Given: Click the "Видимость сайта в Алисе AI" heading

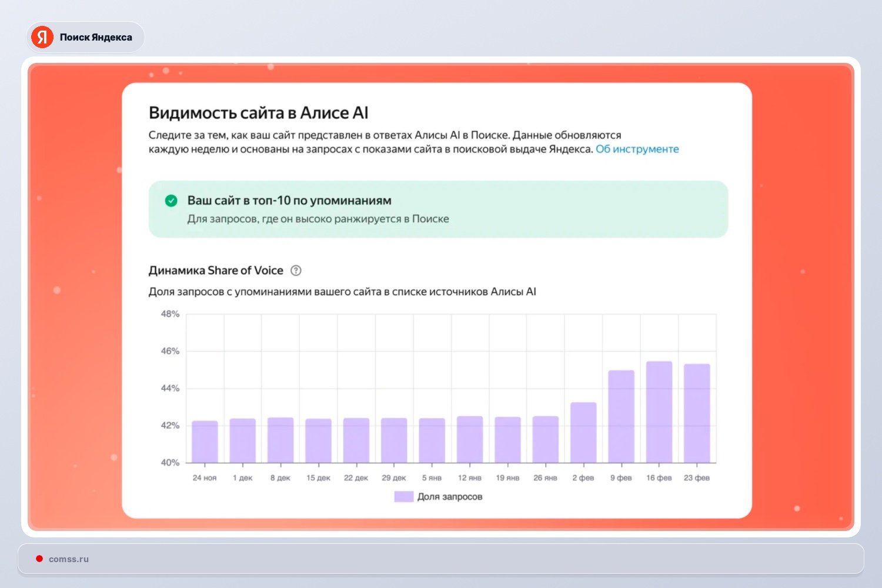Looking at the screenshot, I should tap(258, 113).
